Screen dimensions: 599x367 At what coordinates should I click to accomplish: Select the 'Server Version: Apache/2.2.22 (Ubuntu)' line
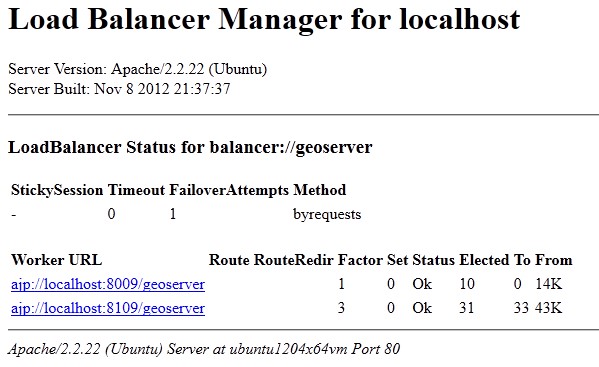point(138,69)
